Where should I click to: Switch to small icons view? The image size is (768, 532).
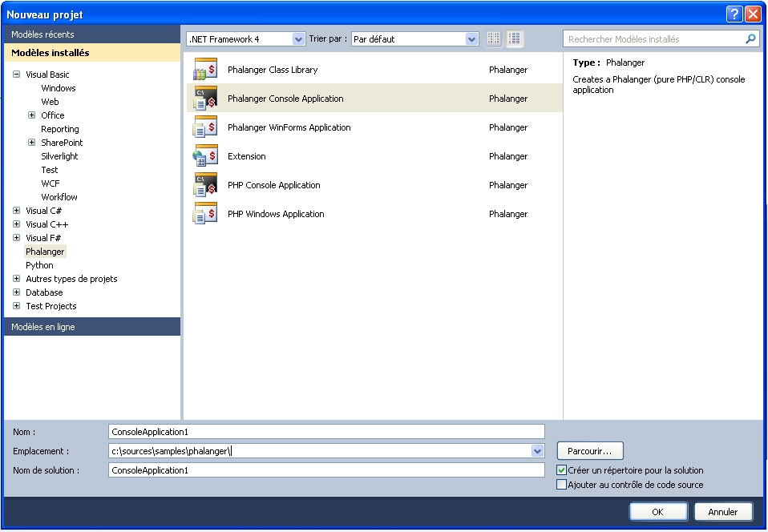494,38
